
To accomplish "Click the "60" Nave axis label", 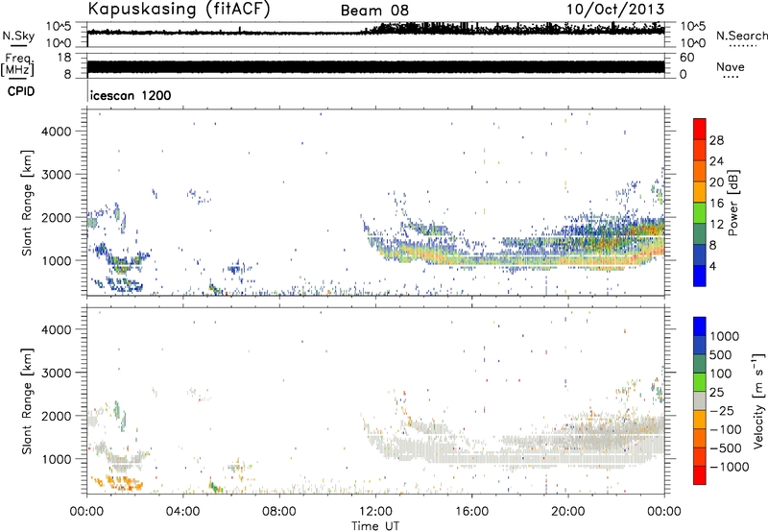I will click(686, 58).
